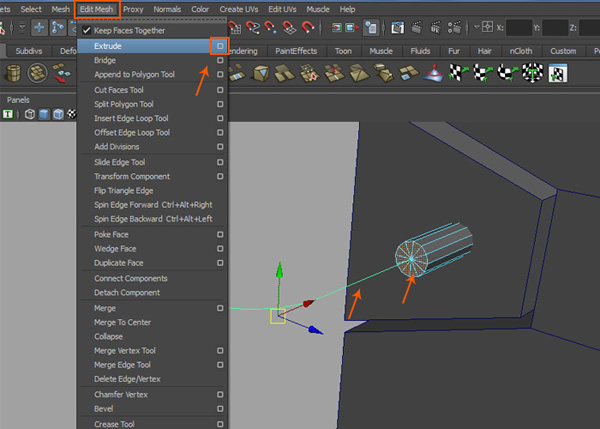This screenshot has width=600, height=429.
Task: Open Bridge tool options box
Action: coord(219,60)
